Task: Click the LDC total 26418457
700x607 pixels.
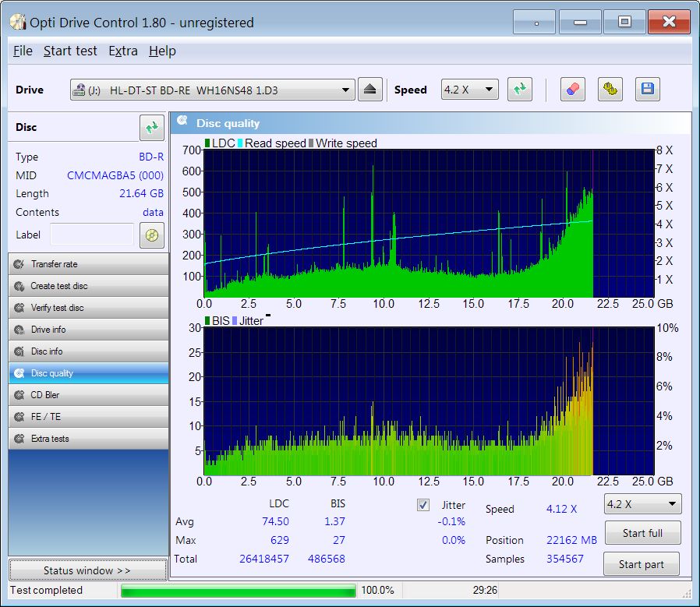Action: 263,559
